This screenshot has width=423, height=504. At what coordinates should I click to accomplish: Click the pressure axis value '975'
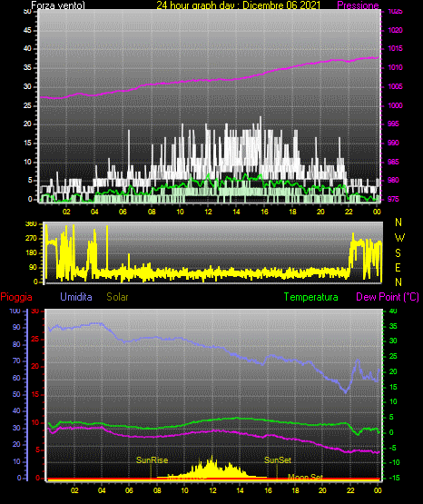click(x=393, y=199)
